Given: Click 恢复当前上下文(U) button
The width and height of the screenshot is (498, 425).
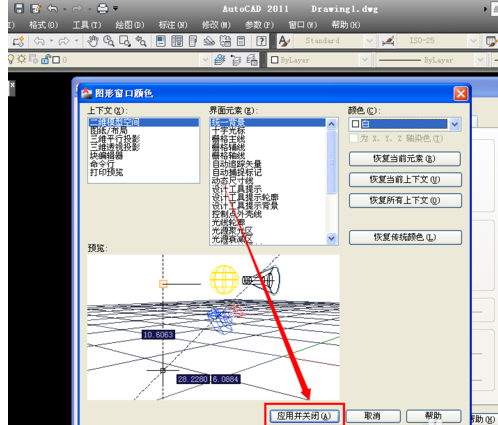Looking at the screenshot, I should pos(405,180).
